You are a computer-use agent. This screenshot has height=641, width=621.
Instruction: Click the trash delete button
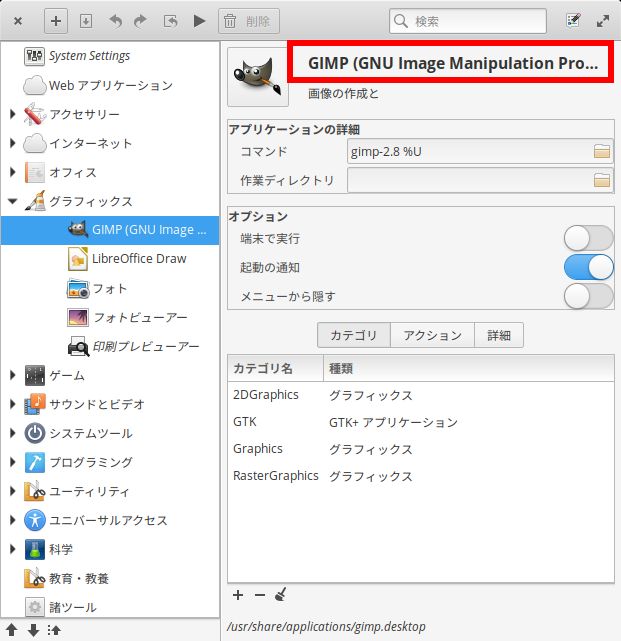coord(249,21)
